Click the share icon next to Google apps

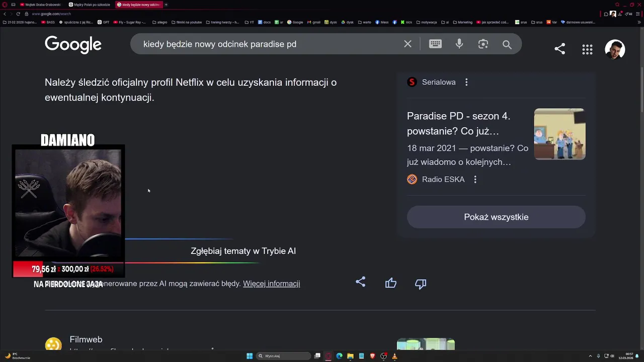[559, 49]
